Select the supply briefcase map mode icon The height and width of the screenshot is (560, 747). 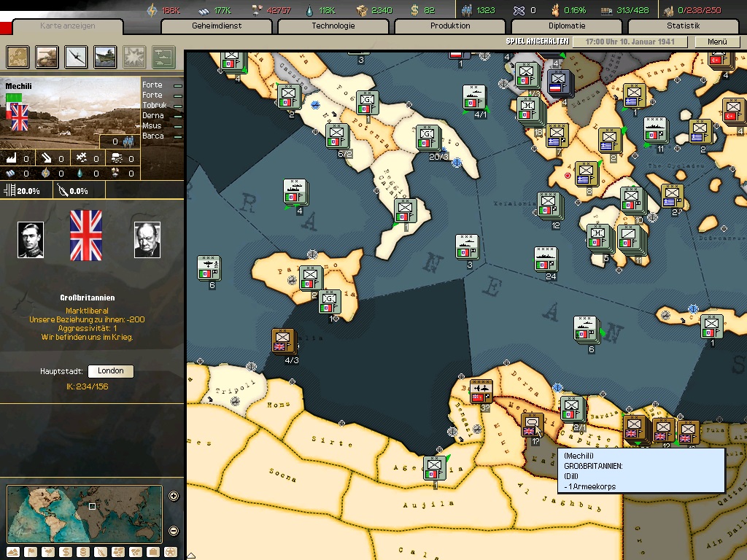coord(153,552)
